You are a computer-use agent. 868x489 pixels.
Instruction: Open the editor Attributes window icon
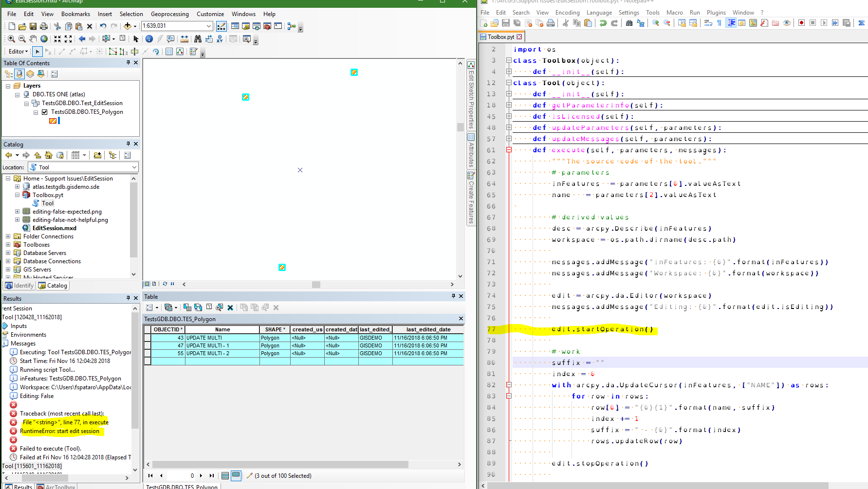coord(169,51)
